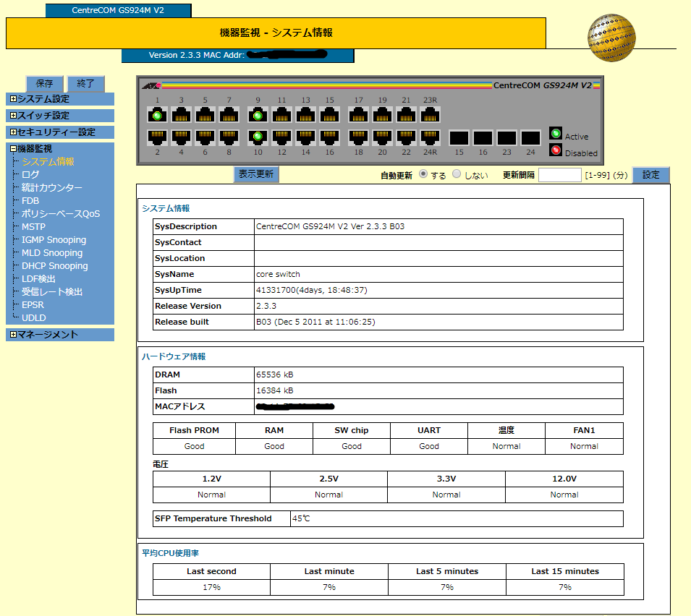Click 更新間隔 interval input field

tap(560, 175)
